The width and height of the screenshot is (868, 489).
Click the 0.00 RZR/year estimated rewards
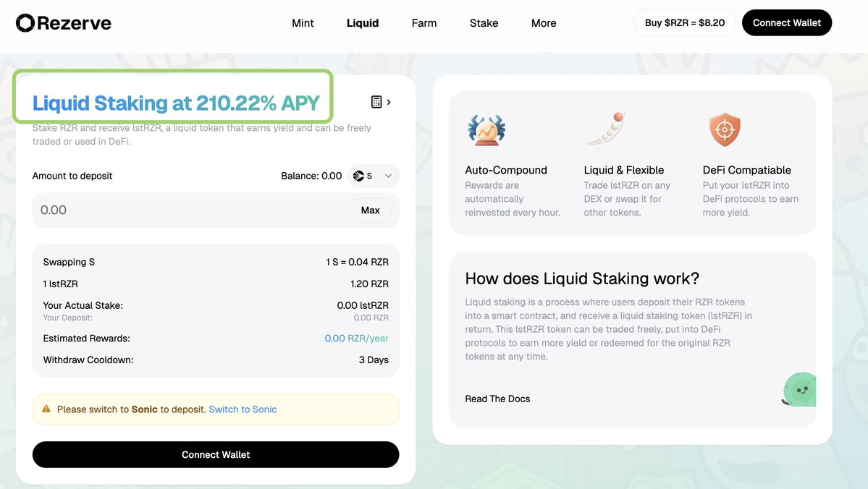356,338
